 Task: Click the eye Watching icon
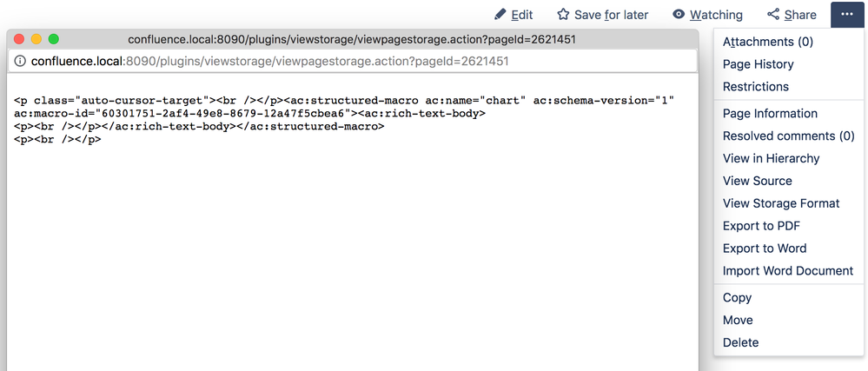pyautogui.click(x=679, y=15)
